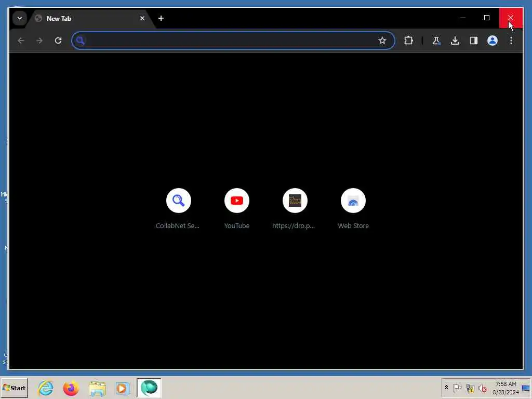
Task: Show hidden system tray icons
Action: (446, 388)
